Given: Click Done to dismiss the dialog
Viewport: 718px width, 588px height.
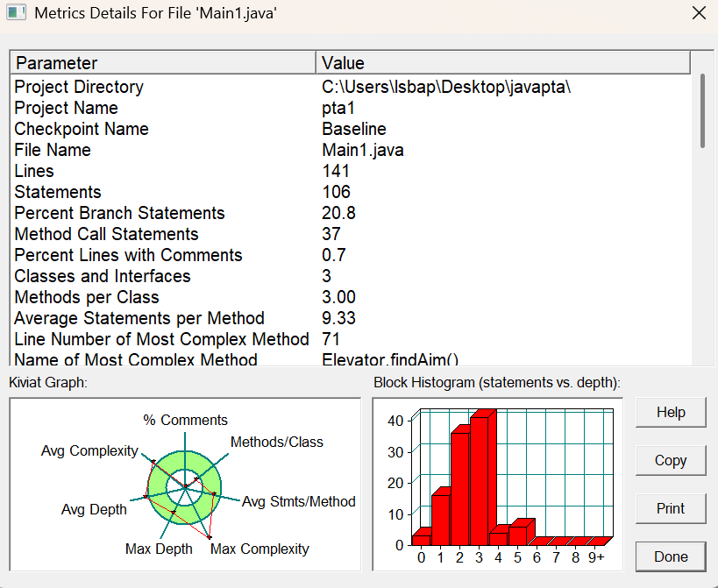Looking at the screenshot, I should pos(671,556).
